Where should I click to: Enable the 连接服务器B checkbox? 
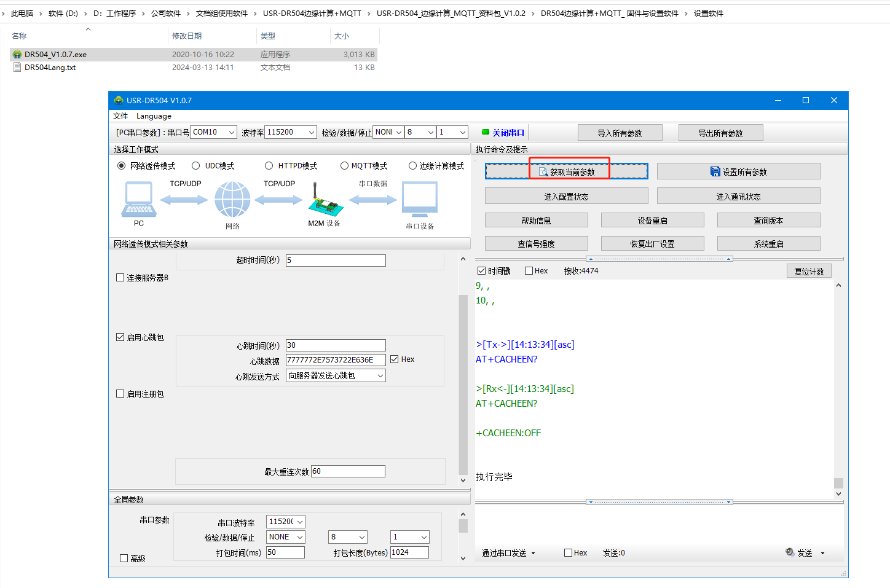pos(120,278)
